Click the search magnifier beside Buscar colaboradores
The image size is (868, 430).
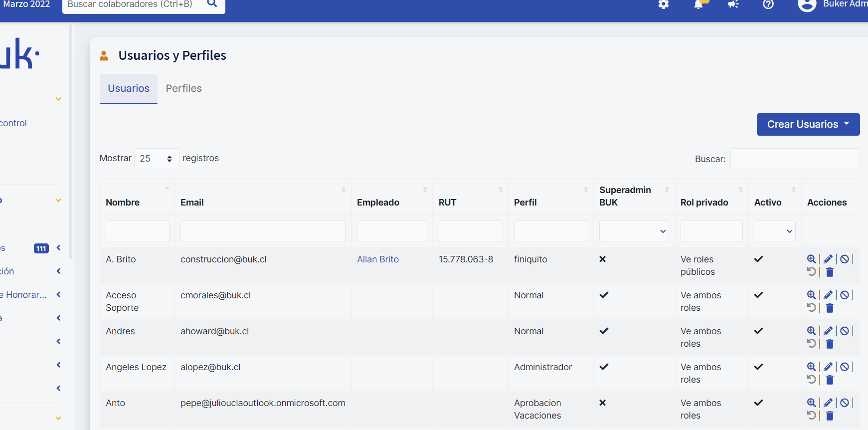pyautogui.click(x=212, y=4)
